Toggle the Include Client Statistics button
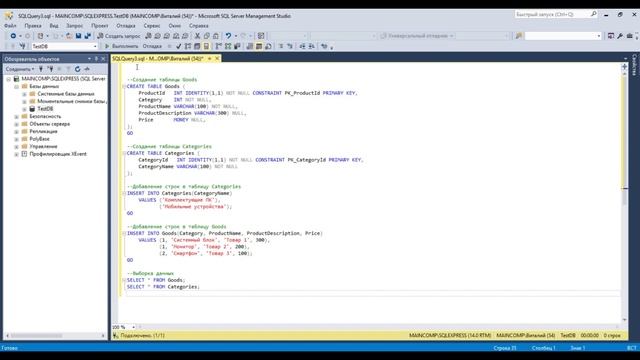The width and height of the screenshot is (640, 360). pyautogui.click(x=238, y=46)
